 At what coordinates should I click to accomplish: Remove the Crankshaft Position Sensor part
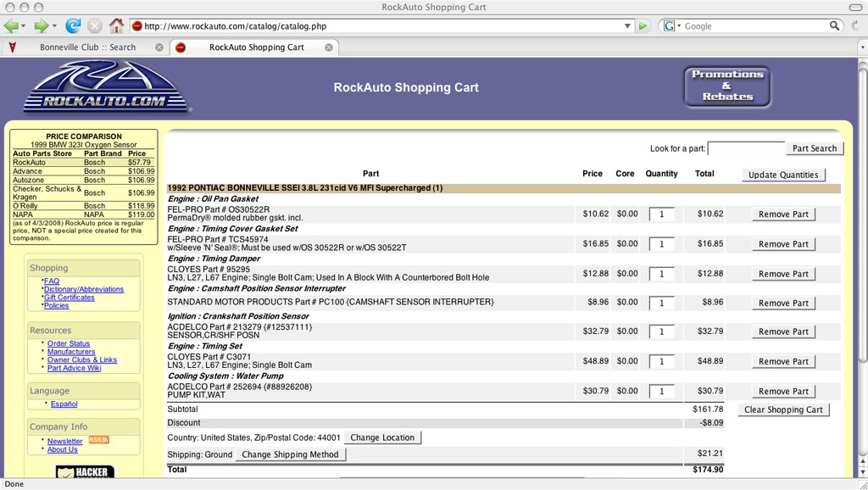coord(783,331)
